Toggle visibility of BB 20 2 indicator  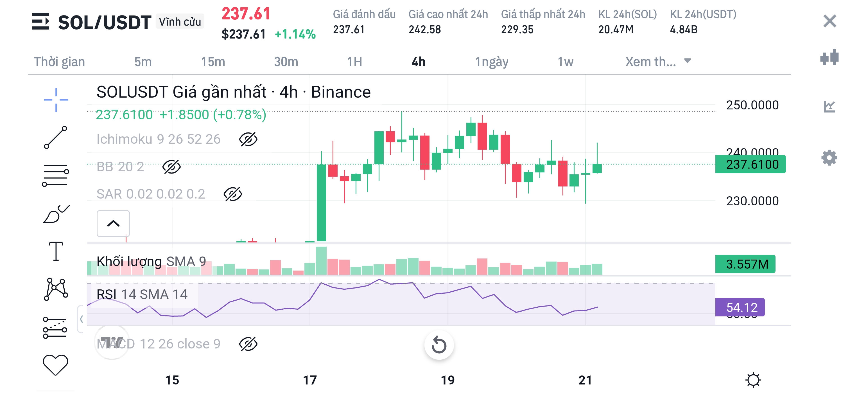point(171,167)
